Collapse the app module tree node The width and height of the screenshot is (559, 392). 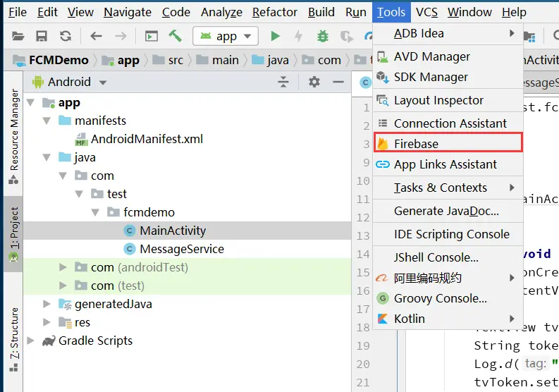pos(30,103)
